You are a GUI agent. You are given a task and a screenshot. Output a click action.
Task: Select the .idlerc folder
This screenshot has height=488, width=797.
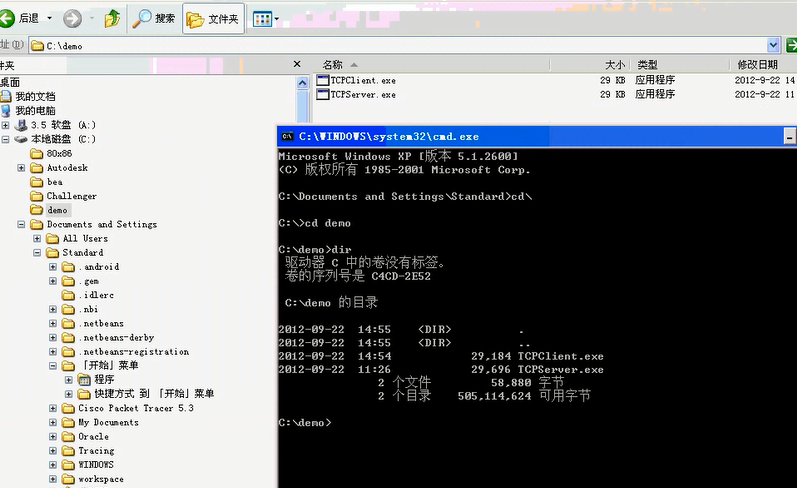[96, 295]
